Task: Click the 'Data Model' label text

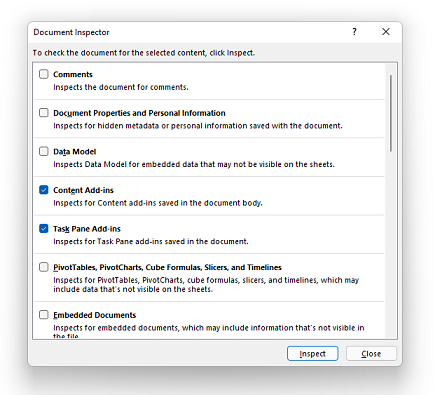Action: (75, 152)
